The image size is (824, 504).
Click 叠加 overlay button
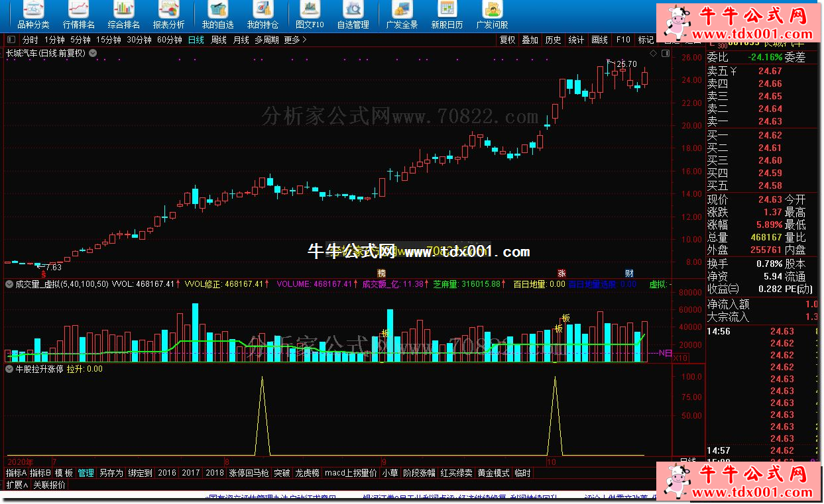[530, 40]
